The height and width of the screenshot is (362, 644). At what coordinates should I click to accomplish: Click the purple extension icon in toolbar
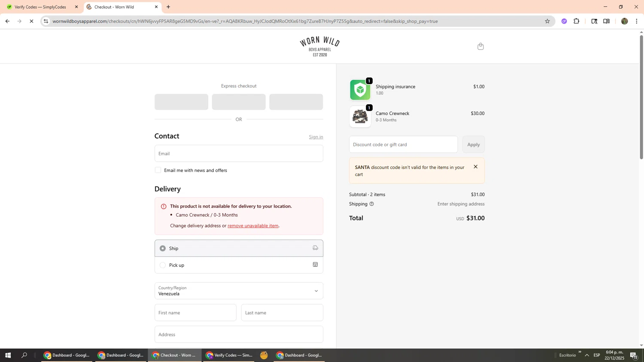click(564, 21)
